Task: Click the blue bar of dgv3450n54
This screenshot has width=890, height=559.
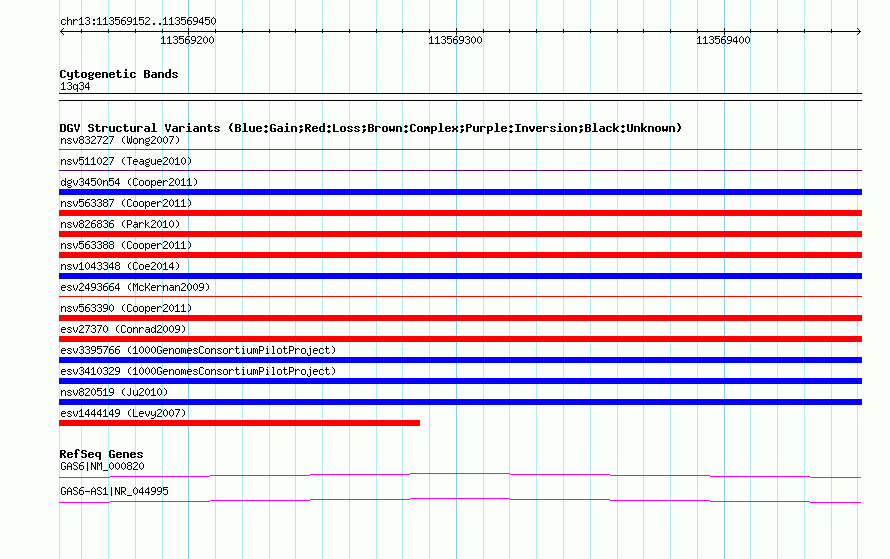Action: pyautogui.click(x=460, y=192)
